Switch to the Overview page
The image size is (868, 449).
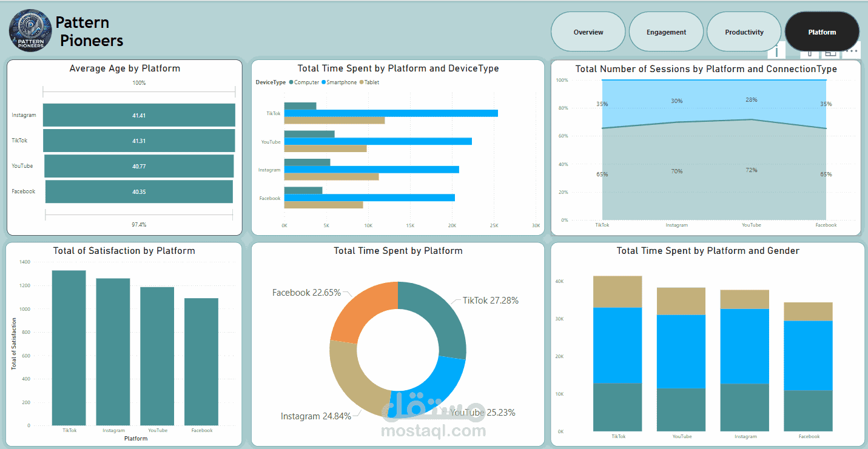tap(588, 32)
